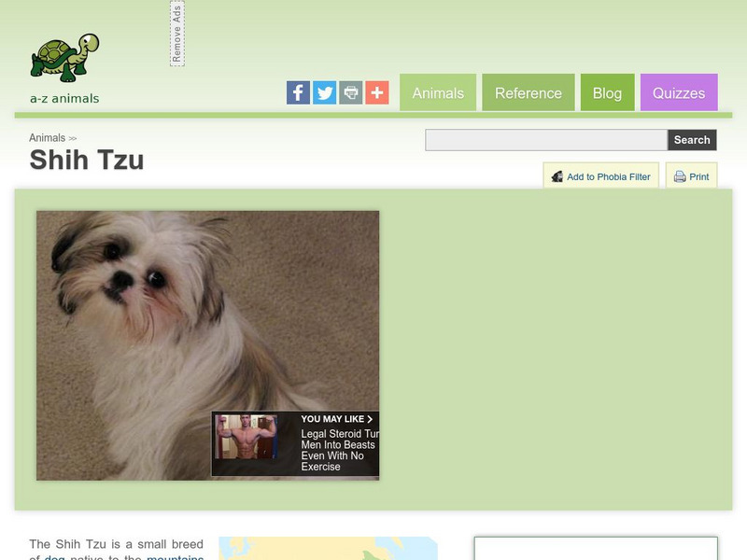The image size is (747, 560).
Task: Open the Shih Tzu dog photo
Action: 207,345
